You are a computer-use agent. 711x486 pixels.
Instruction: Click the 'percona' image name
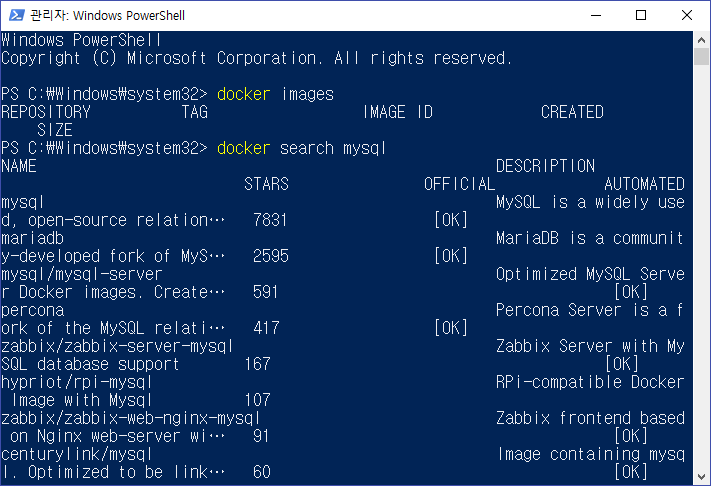point(33,311)
